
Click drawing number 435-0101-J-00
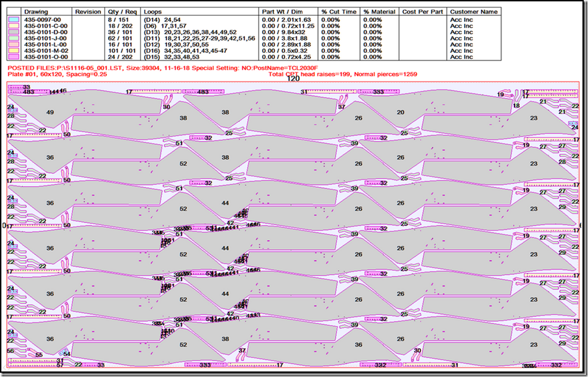click(46, 38)
